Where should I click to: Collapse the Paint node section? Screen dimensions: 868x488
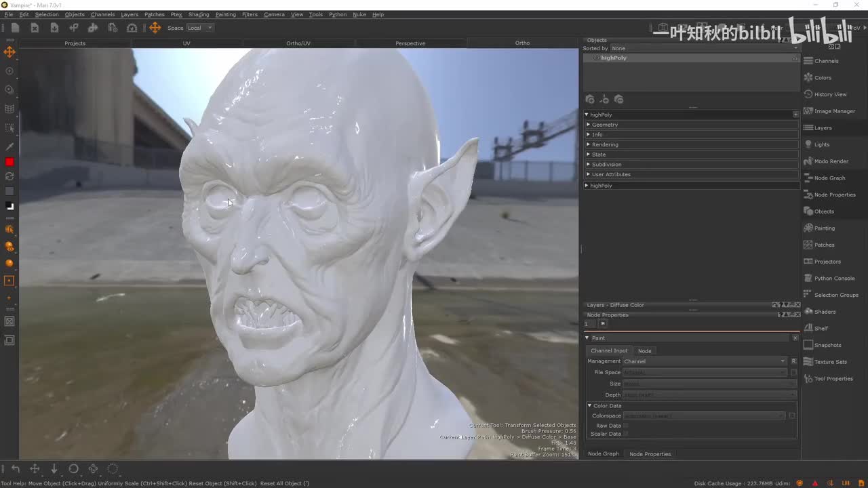click(587, 338)
